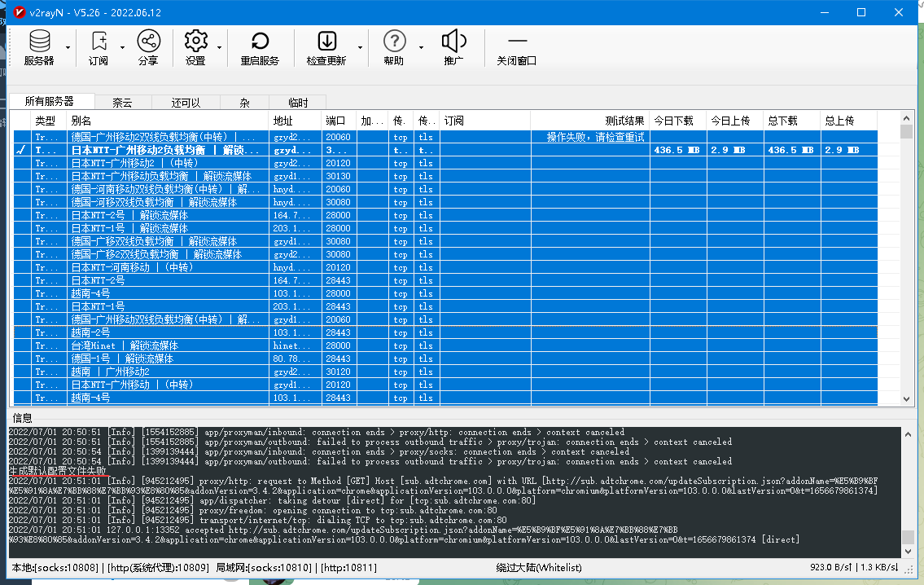Select row 德国-广移2双线负载均衡 | 解锁流媒体
924x585 pixels.
coord(445,254)
